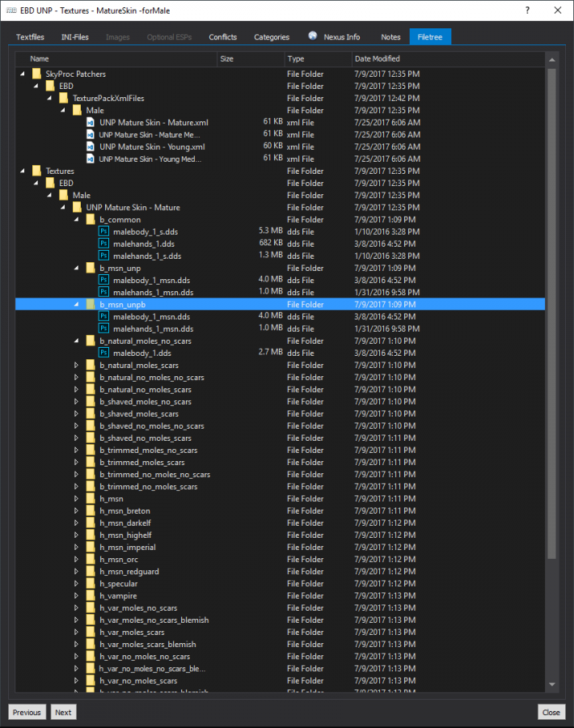This screenshot has width=574, height=728.
Task: Click the b_shaved_moles_scars folder icon
Action: point(91,413)
